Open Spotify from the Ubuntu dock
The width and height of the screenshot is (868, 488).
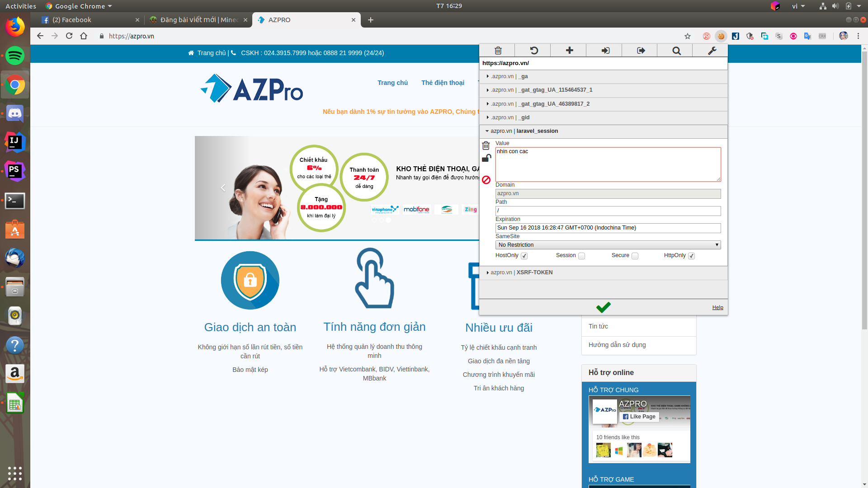pos(15,56)
